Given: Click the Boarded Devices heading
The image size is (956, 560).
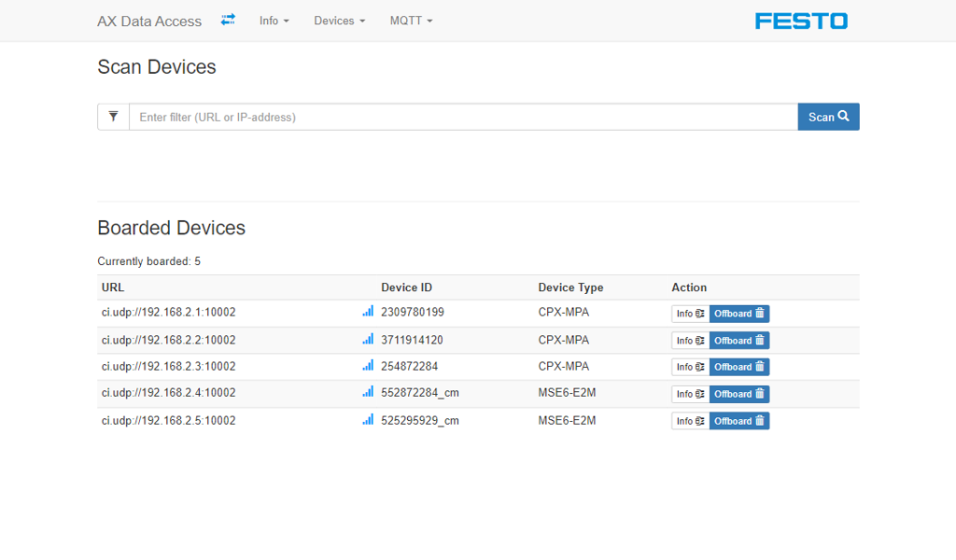Looking at the screenshot, I should point(172,228).
